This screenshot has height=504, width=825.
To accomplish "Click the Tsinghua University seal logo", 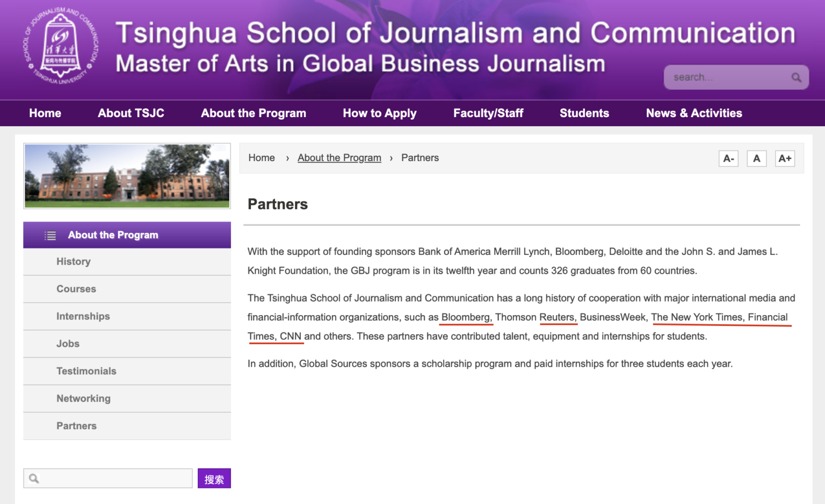I will pyautogui.click(x=61, y=47).
